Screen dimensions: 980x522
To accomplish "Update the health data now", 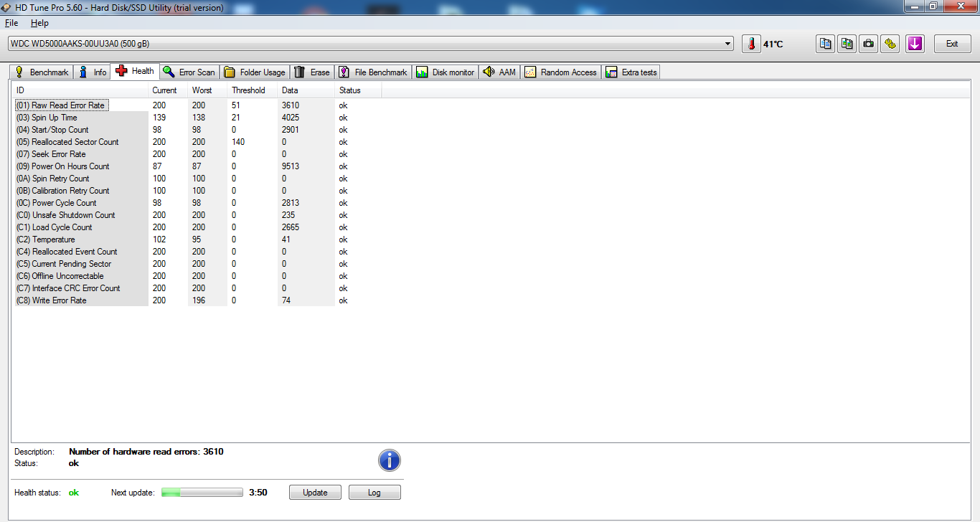I will click(315, 493).
